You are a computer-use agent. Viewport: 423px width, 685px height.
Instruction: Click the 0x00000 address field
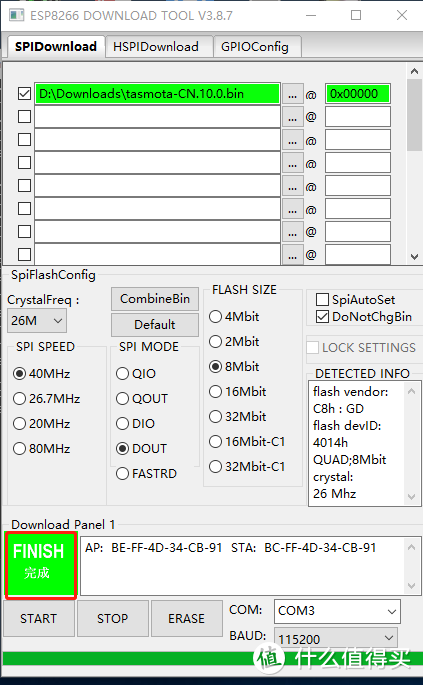[x=357, y=94]
